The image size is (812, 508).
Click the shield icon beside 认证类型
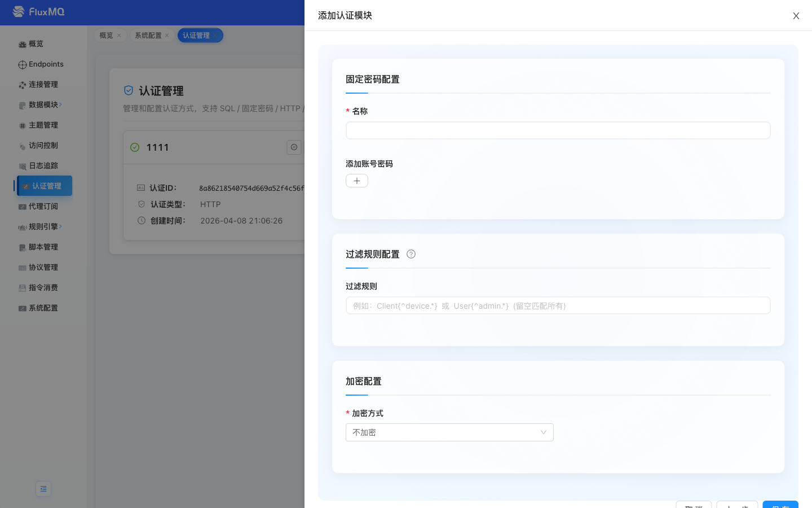point(142,204)
